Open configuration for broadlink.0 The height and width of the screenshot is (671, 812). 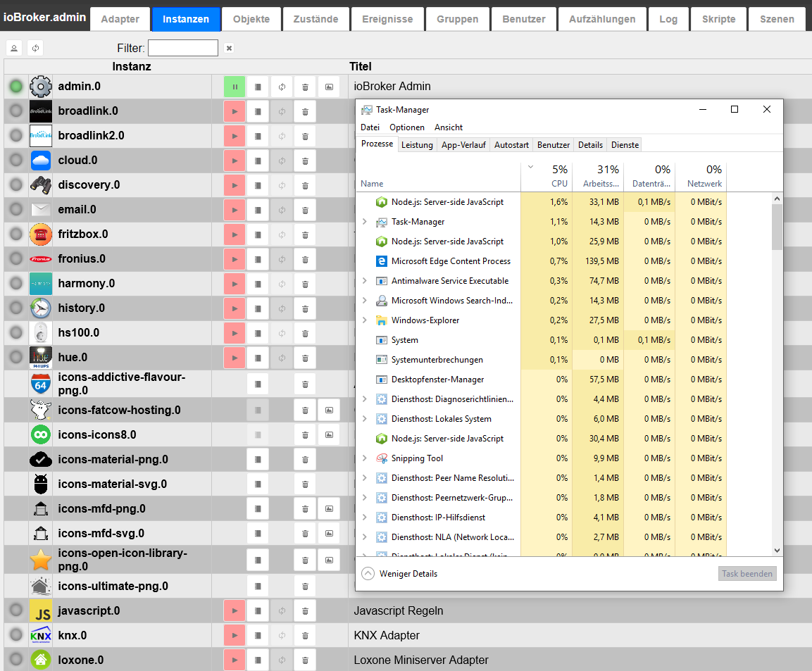point(258,111)
